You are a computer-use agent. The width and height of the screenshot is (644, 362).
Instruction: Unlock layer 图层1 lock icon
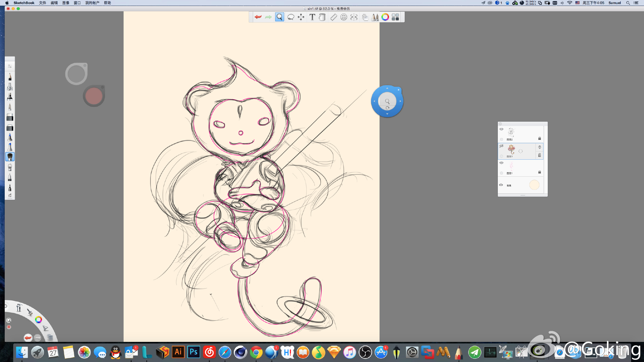(x=540, y=172)
